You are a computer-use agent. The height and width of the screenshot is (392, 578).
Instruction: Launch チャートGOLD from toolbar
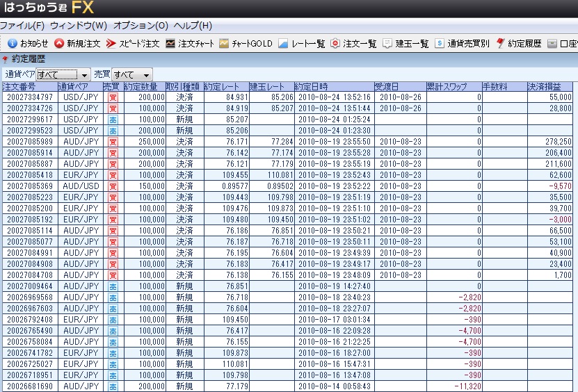tap(224, 43)
